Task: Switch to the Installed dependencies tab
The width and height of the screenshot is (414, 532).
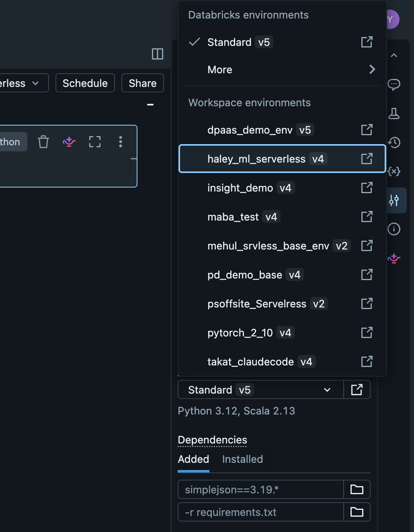Action: pyautogui.click(x=242, y=459)
